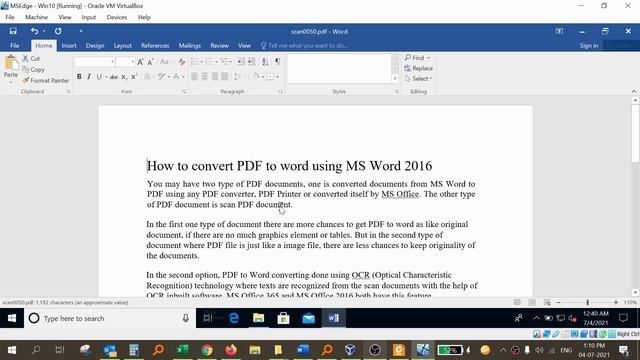Screen dimensions: 640x360
Task: Open the References tab
Action: coord(155,46)
